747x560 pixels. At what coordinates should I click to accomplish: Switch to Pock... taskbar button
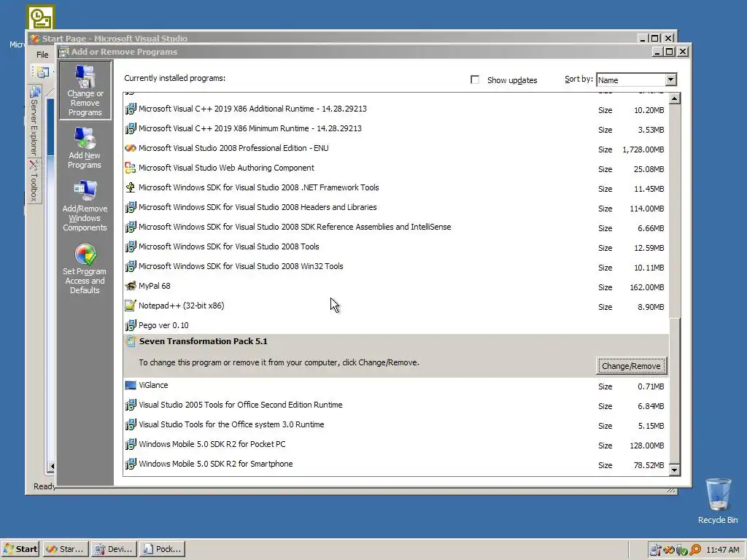[162, 549]
